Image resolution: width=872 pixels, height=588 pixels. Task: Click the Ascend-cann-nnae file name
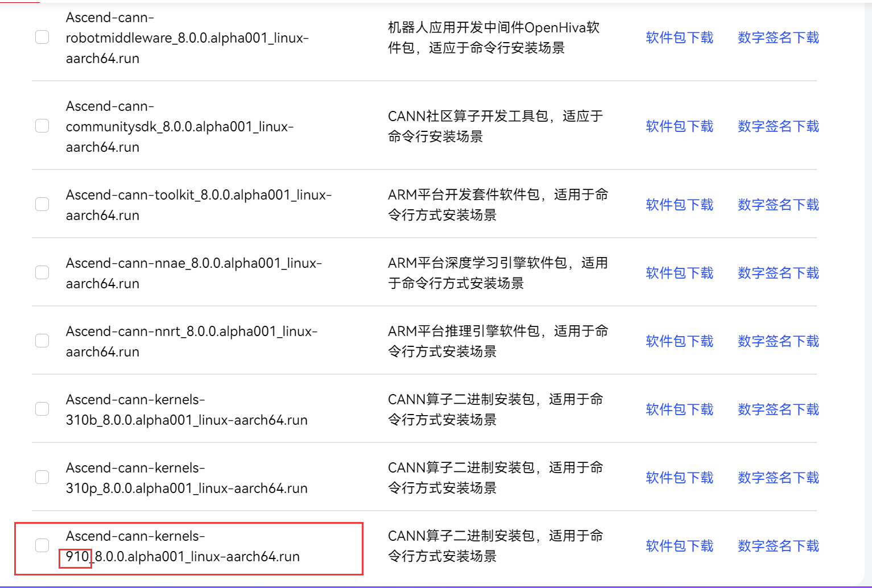point(194,274)
